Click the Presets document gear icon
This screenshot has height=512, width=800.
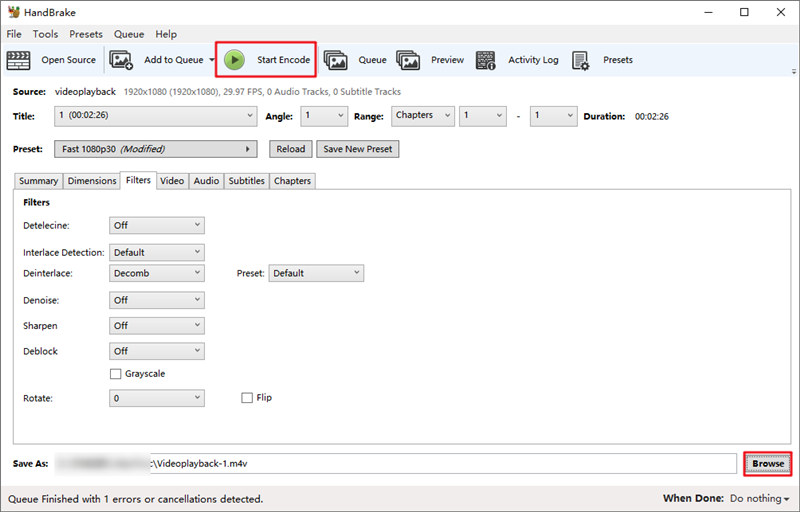[581, 60]
